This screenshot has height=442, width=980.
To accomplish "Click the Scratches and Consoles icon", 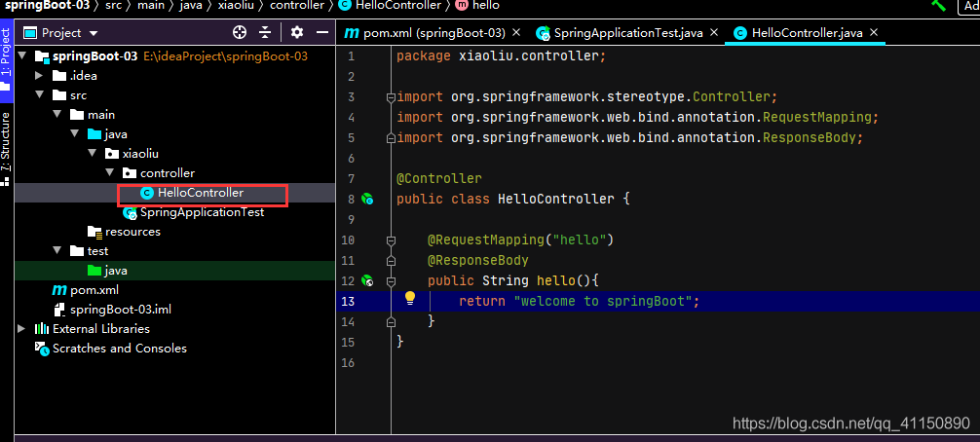I will pos(42,349).
